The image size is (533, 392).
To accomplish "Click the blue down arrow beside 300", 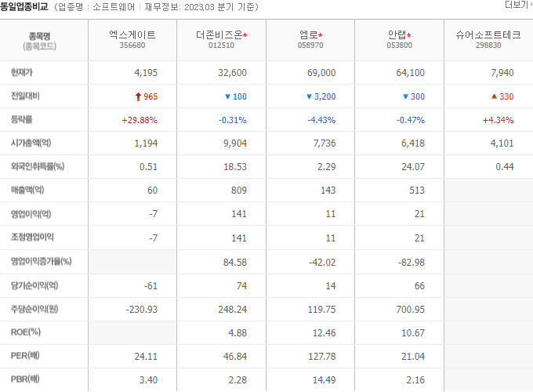I will [405, 96].
